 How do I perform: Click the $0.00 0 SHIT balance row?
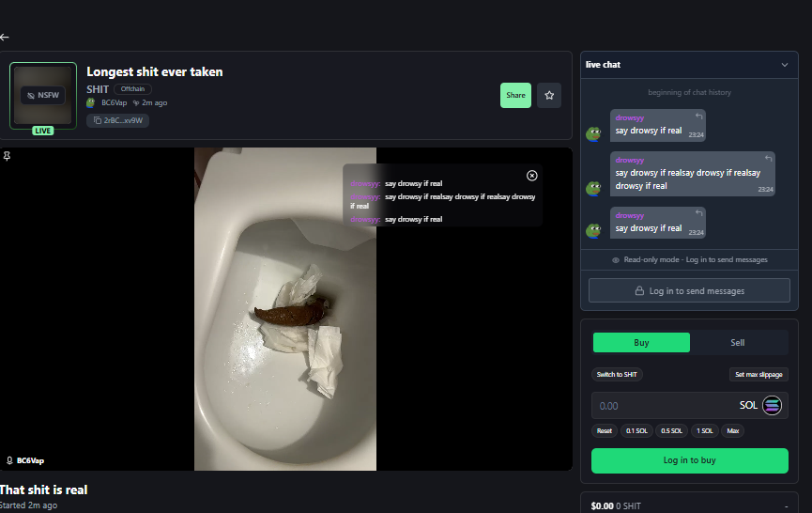tap(689, 505)
